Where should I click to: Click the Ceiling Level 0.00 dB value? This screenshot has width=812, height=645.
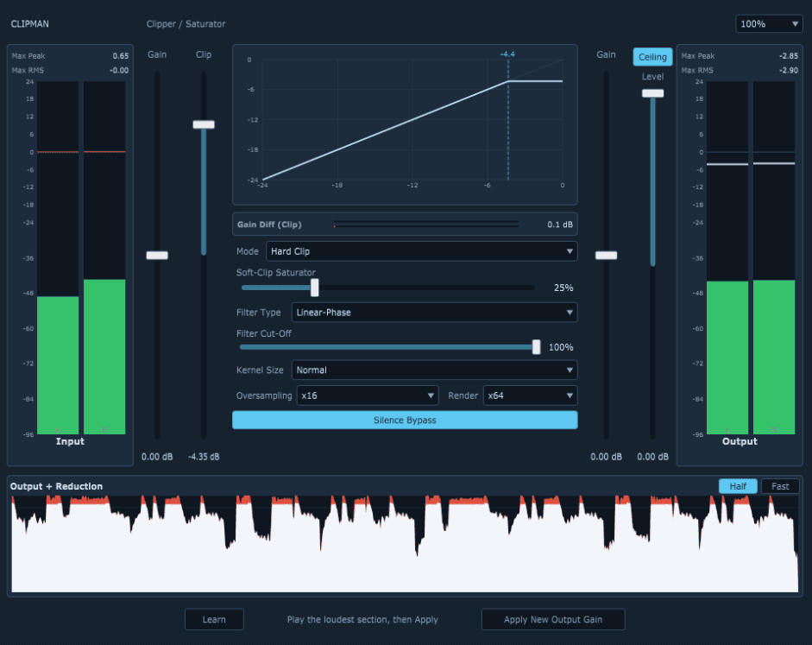(652, 457)
